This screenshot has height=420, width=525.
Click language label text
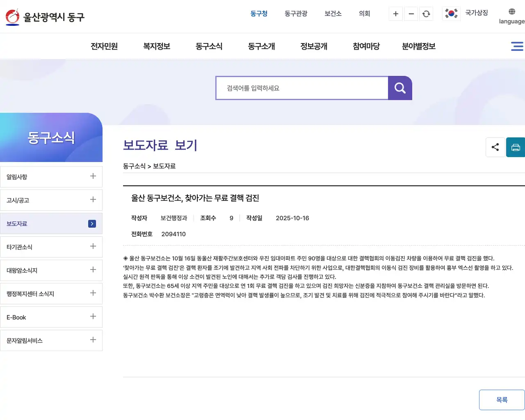pyautogui.click(x=512, y=21)
